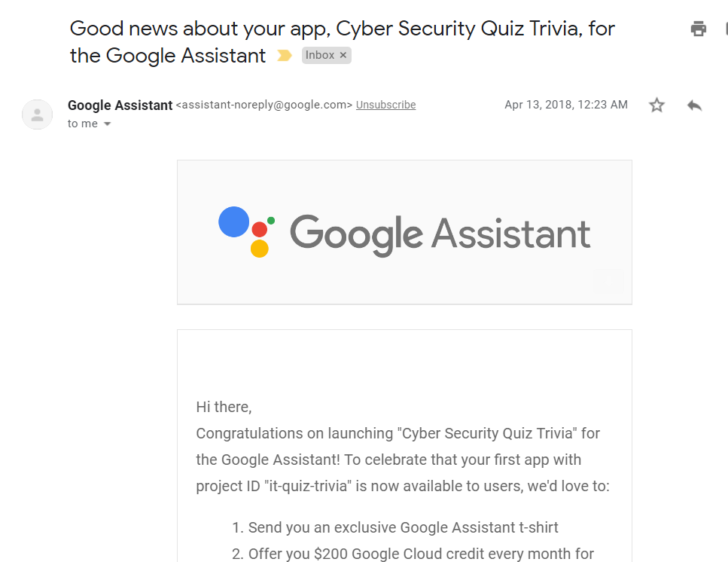Click the Apr 13, 2018 timestamp
This screenshot has height=562, width=728.
[x=566, y=105]
